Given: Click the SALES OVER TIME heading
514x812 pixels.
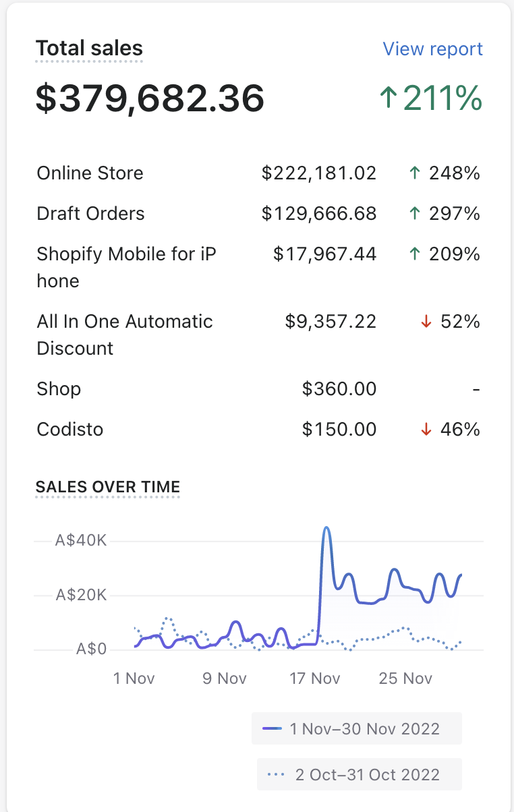Looking at the screenshot, I should pos(108,487).
